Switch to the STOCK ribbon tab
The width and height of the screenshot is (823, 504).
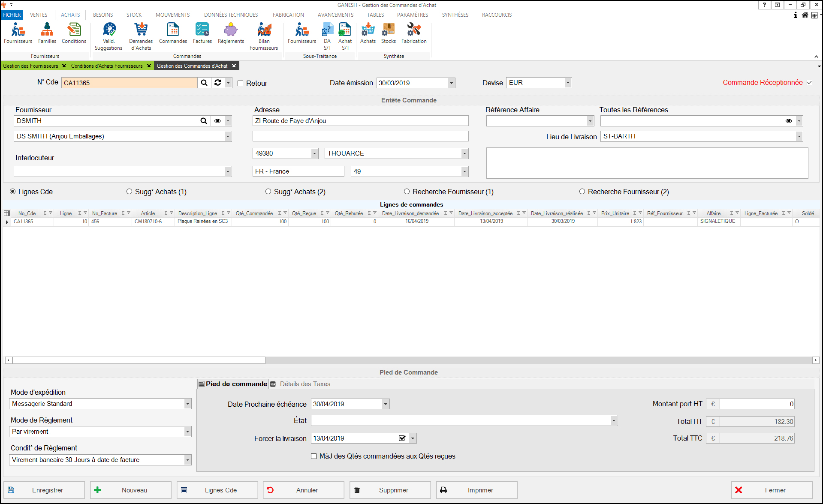pos(134,15)
